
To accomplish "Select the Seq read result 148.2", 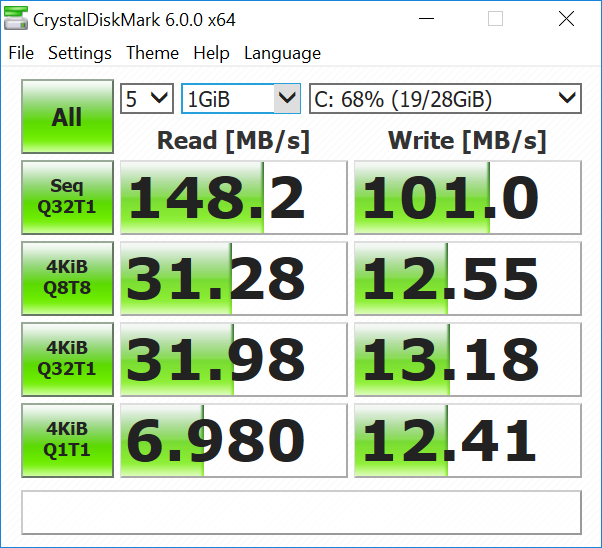I will (x=234, y=197).
